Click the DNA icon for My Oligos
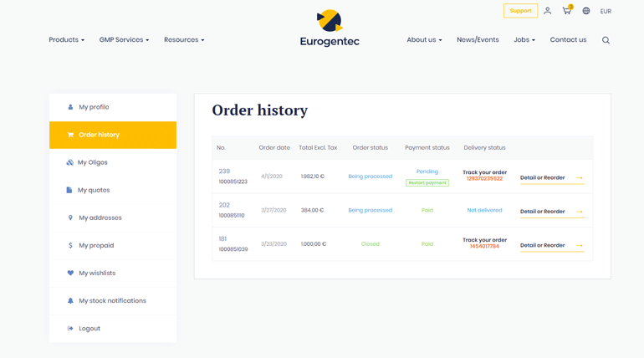This screenshot has width=644, height=358. coord(70,162)
